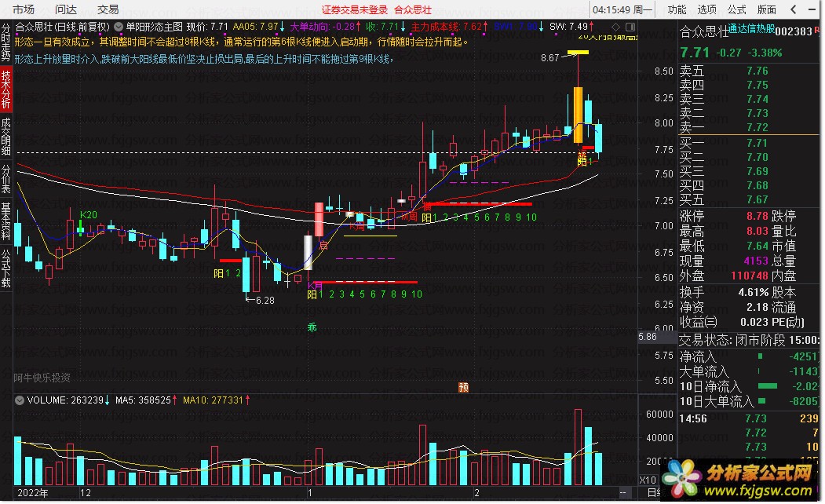Click the 8.67 high price label
825x504 pixels.
tap(549, 58)
